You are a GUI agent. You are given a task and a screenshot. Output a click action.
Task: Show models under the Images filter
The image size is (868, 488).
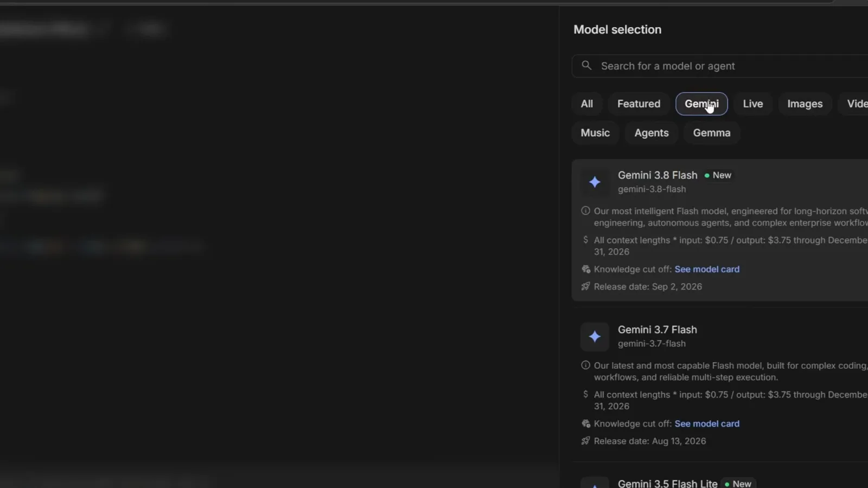coord(805,104)
